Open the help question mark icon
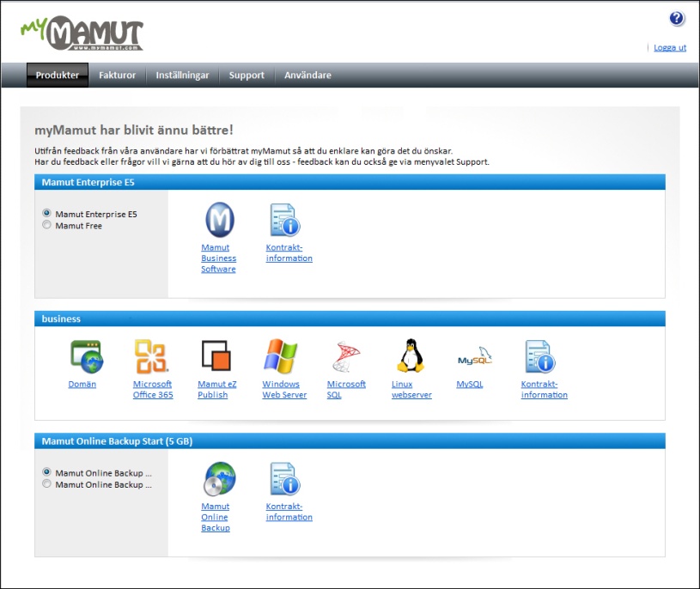The height and width of the screenshot is (589, 700). pos(677,19)
